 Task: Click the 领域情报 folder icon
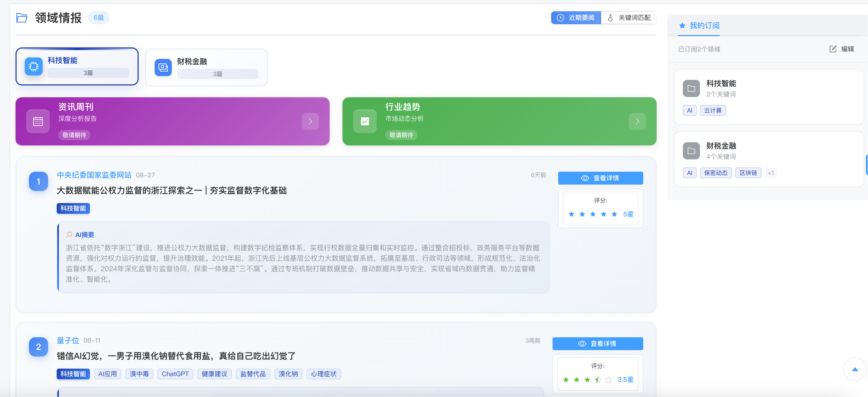pyautogui.click(x=22, y=17)
